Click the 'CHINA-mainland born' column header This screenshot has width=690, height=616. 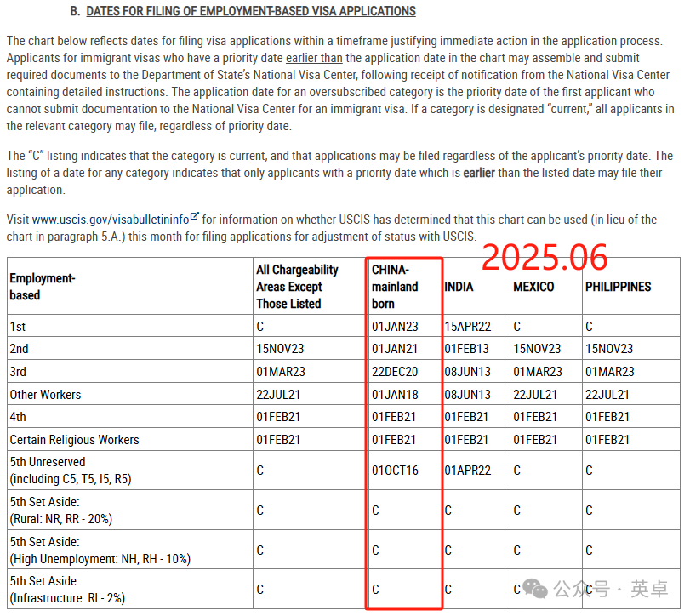pyautogui.click(x=395, y=287)
